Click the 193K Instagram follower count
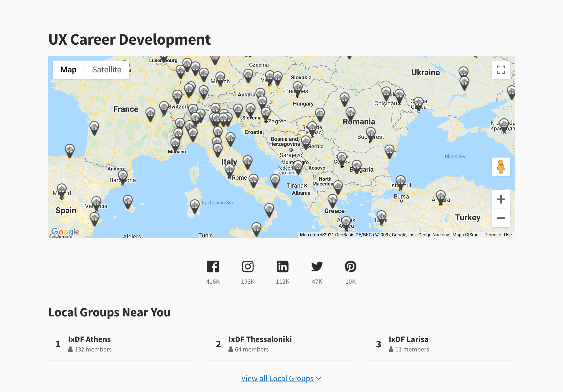Screen dimensions: 563x392 click(x=248, y=281)
